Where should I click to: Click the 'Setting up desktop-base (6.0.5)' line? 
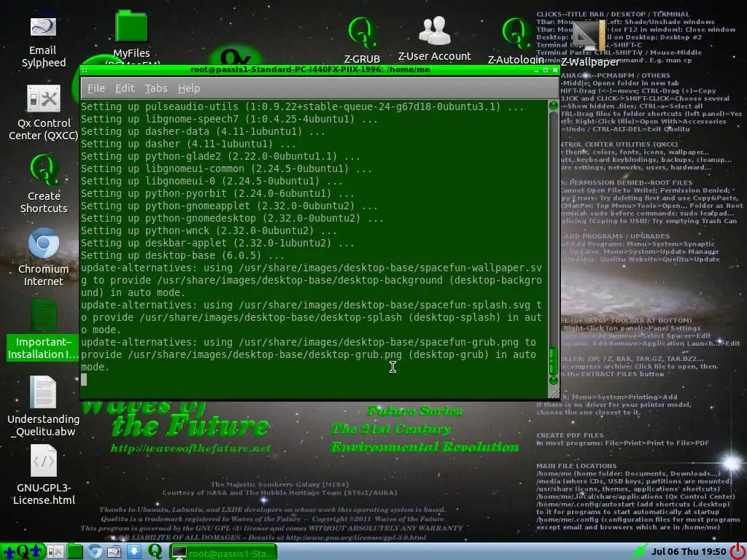182,255
